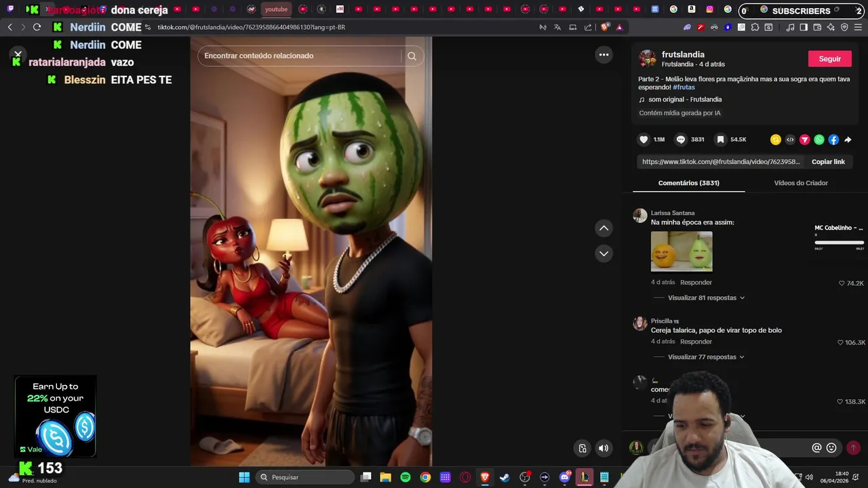Viewport: 868px width, 488px height.
Task: Open the frutslandia username link
Action: [x=683, y=54]
